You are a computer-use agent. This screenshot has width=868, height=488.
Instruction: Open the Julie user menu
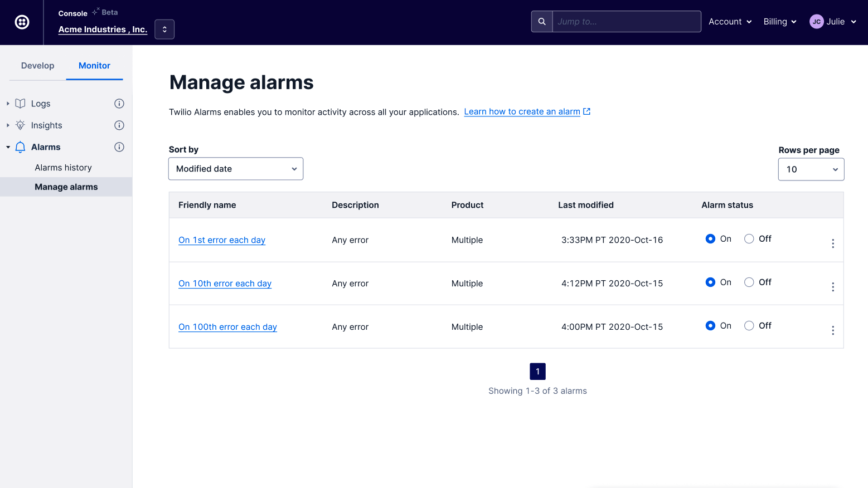pyautogui.click(x=841, y=22)
